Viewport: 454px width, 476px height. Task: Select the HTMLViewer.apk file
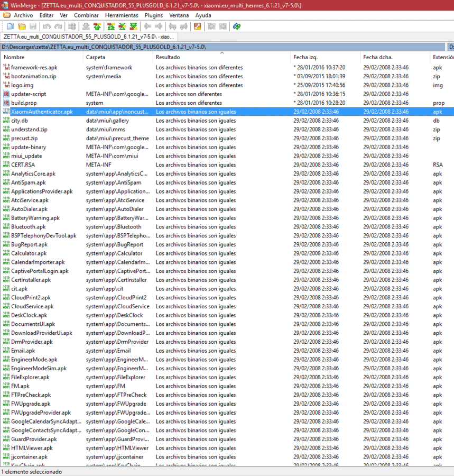tap(32, 448)
